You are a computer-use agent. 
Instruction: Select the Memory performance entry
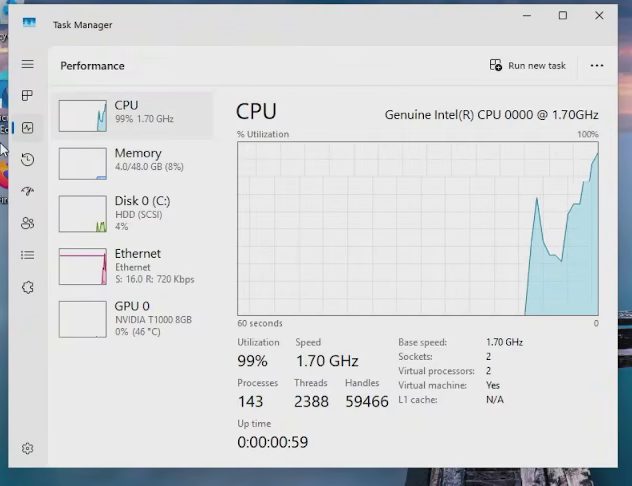click(133, 163)
